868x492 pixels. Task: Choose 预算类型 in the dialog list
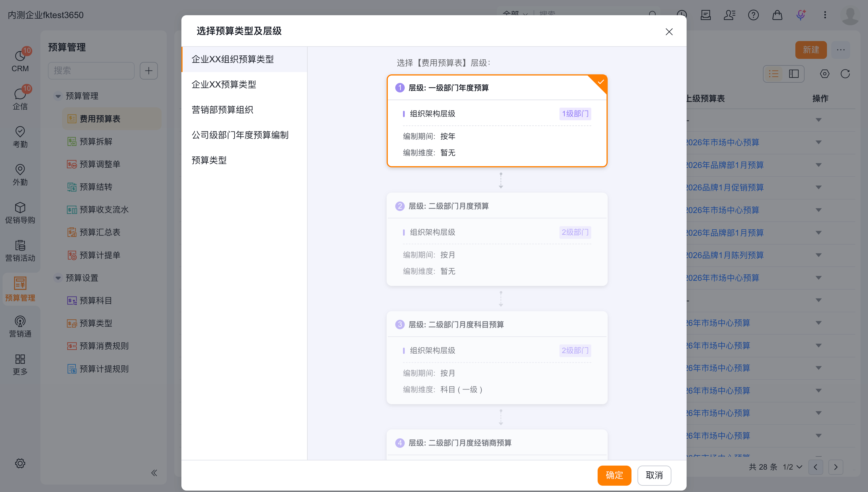click(x=244, y=160)
